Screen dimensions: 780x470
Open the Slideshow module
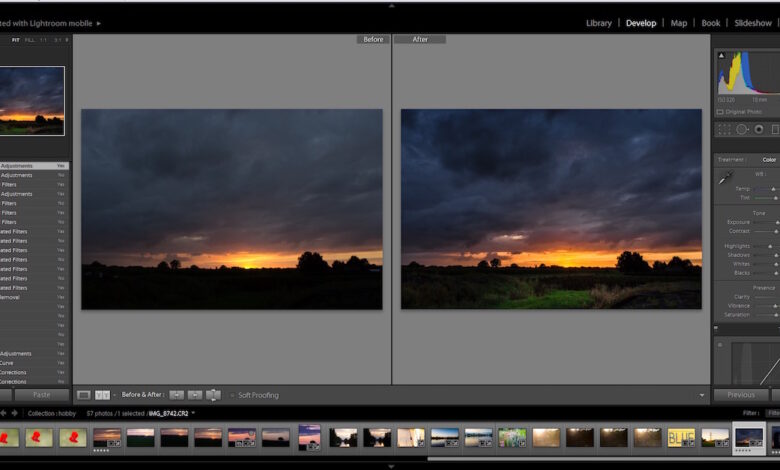click(752, 23)
